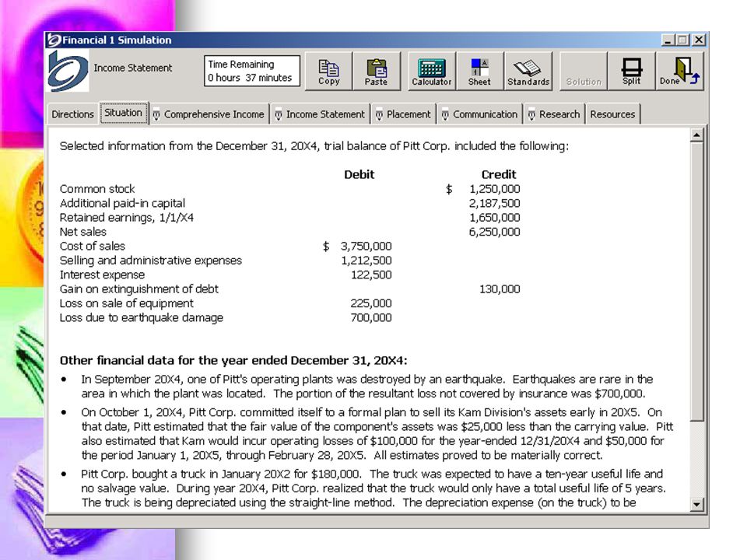Click the Income Statement toolbar label
Screen dimensions: 747x560
pyautogui.click(x=133, y=68)
